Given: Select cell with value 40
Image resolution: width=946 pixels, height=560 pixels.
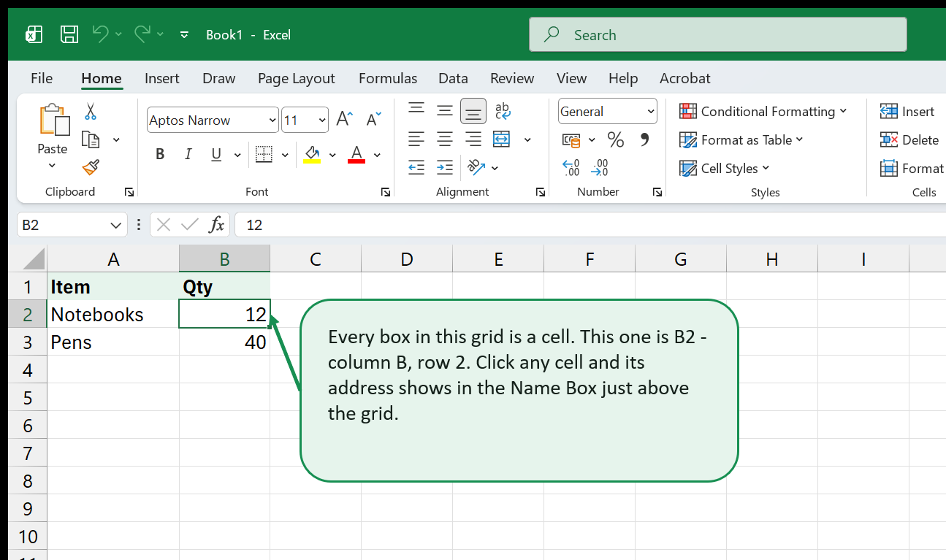Looking at the screenshot, I should [225, 342].
